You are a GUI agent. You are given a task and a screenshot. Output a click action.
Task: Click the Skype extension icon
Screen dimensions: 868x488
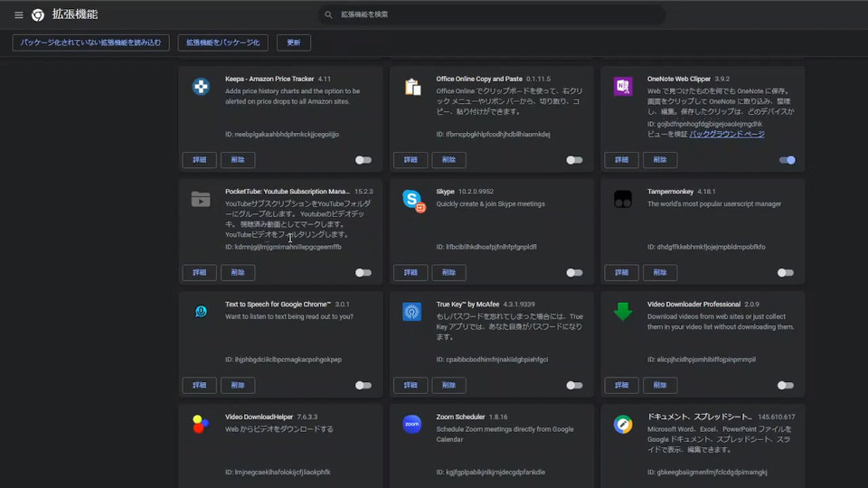click(413, 201)
